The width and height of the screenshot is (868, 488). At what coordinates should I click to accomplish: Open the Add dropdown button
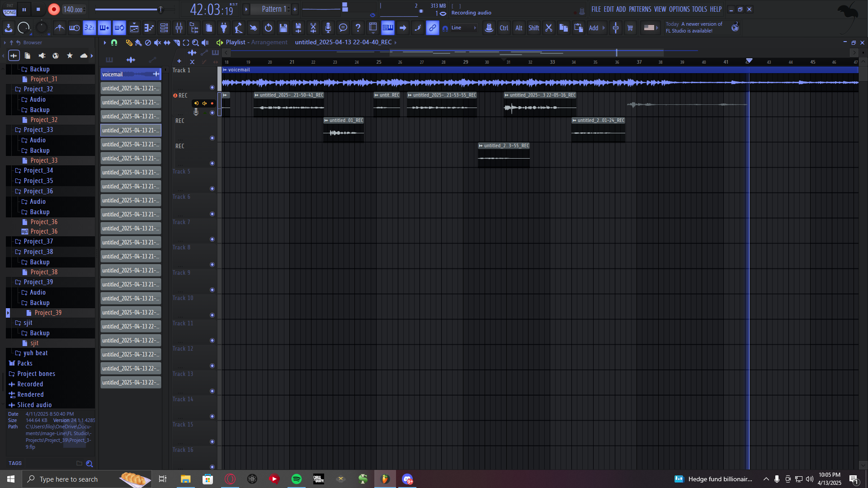point(597,28)
